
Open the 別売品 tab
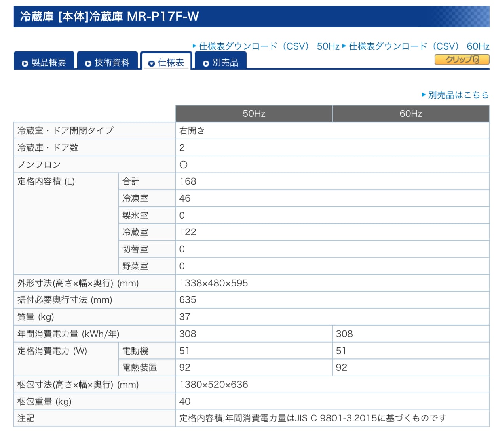click(220, 61)
